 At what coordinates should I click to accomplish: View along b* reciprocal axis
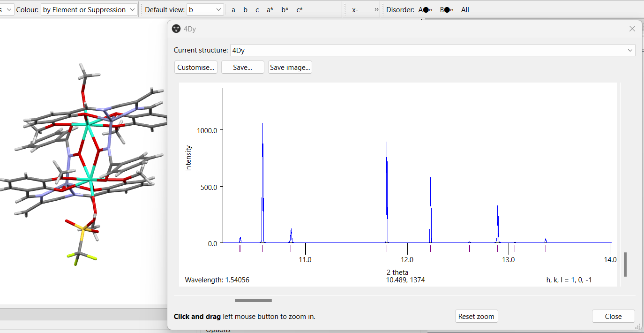[x=285, y=9]
